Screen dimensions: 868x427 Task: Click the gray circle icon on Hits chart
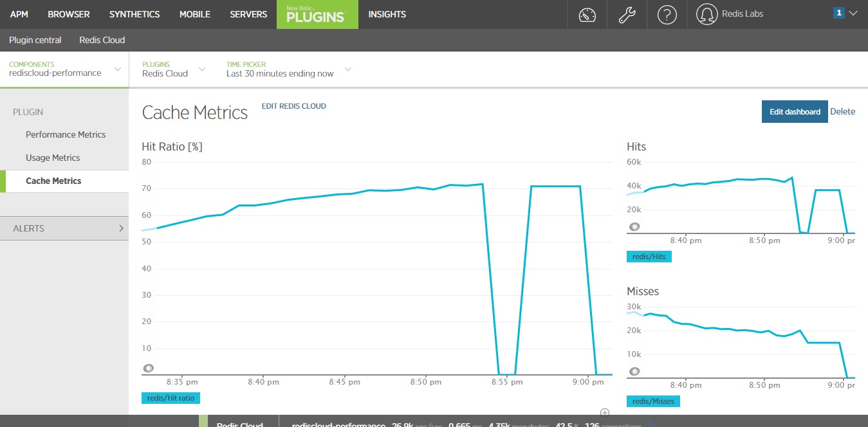pyautogui.click(x=634, y=226)
